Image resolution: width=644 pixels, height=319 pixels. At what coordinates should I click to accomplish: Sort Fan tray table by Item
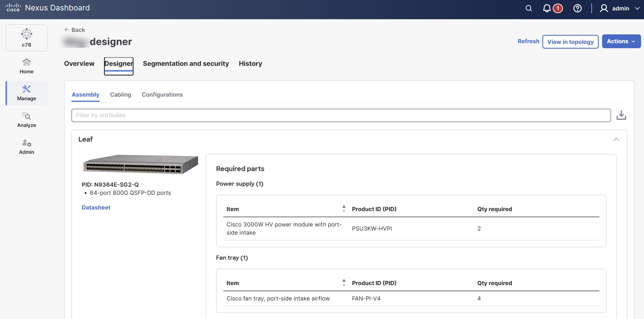click(x=344, y=283)
